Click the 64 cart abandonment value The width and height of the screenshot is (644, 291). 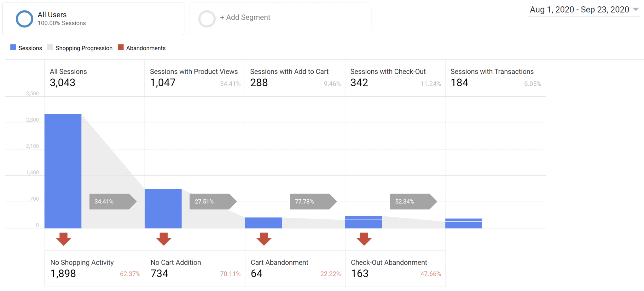[257, 274]
